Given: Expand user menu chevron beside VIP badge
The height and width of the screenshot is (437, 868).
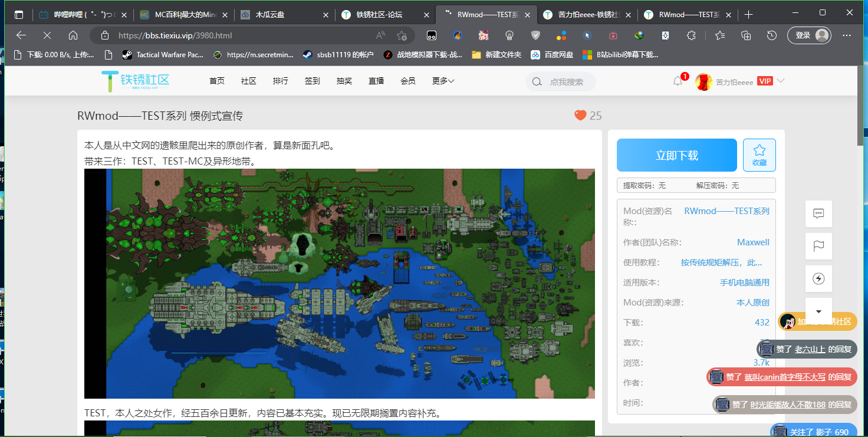Looking at the screenshot, I should pos(781,81).
